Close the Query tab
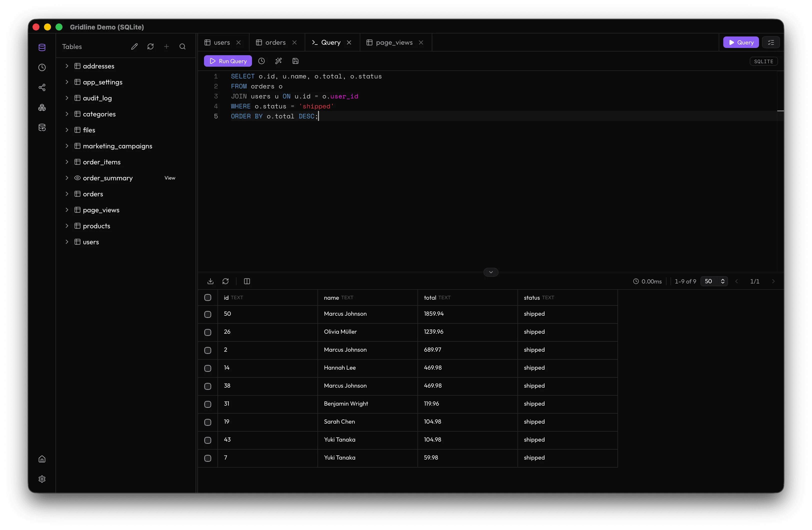This screenshot has width=812, height=530. coord(349,43)
